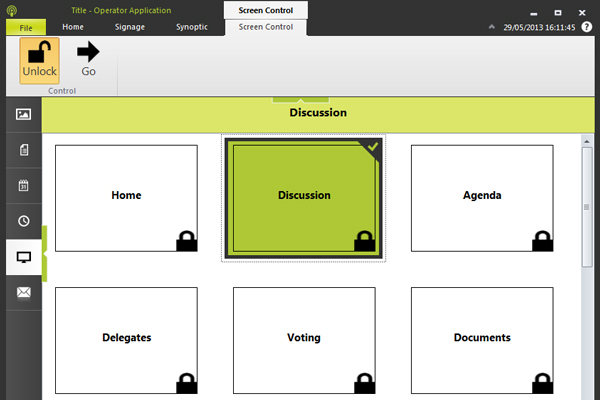This screenshot has width=600, height=400.
Task: Open the clock sidebar icon
Action: [24, 221]
